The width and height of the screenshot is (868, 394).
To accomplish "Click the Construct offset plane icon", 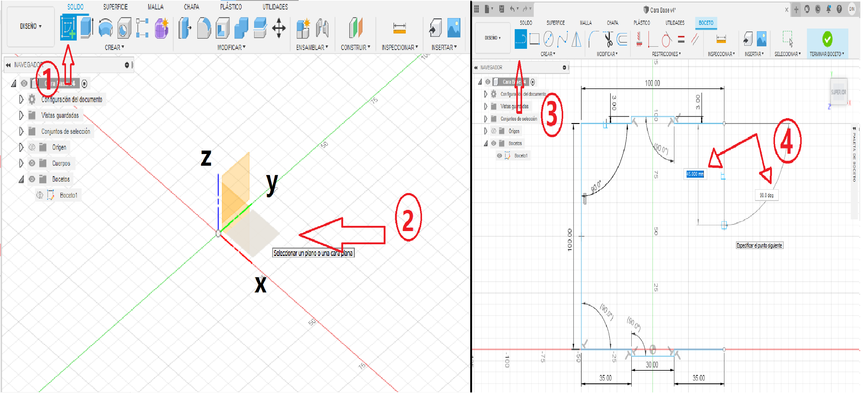I will [355, 28].
